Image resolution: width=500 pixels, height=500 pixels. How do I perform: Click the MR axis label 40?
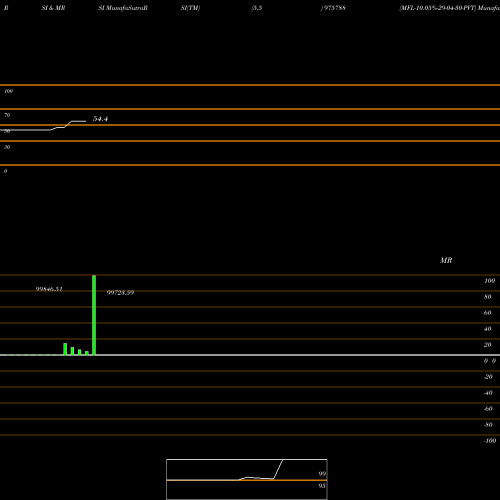[488, 329]
